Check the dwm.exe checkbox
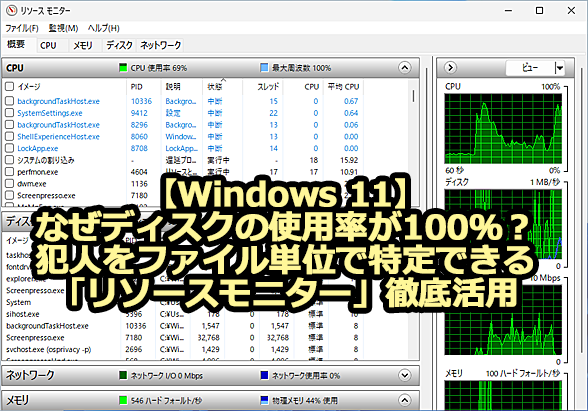This screenshot has width=588, height=411. tap(10, 184)
